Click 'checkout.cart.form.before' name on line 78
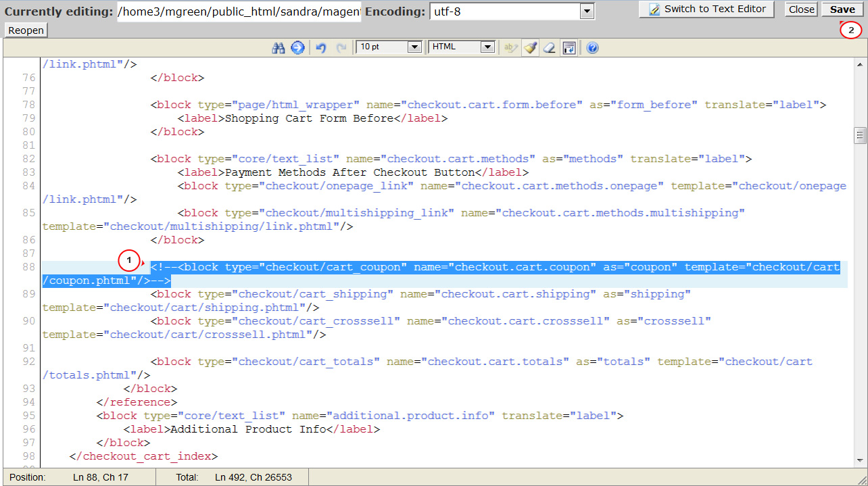The image size is (868, 486). coord(495,105)
